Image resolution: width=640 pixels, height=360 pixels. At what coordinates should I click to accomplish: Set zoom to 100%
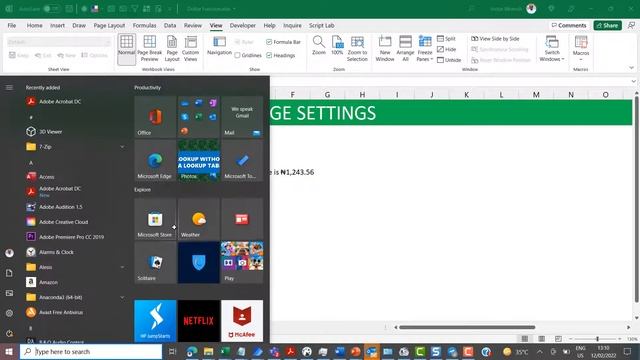337,46
